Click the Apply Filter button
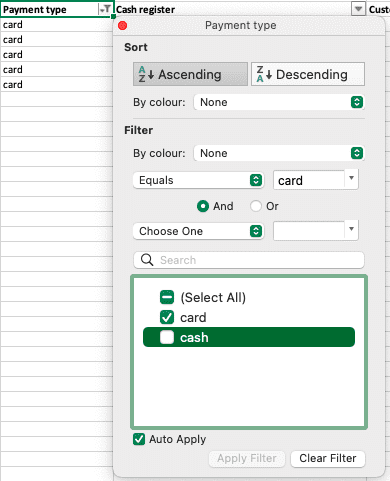 pyautogui.click(x=247, y=459)
